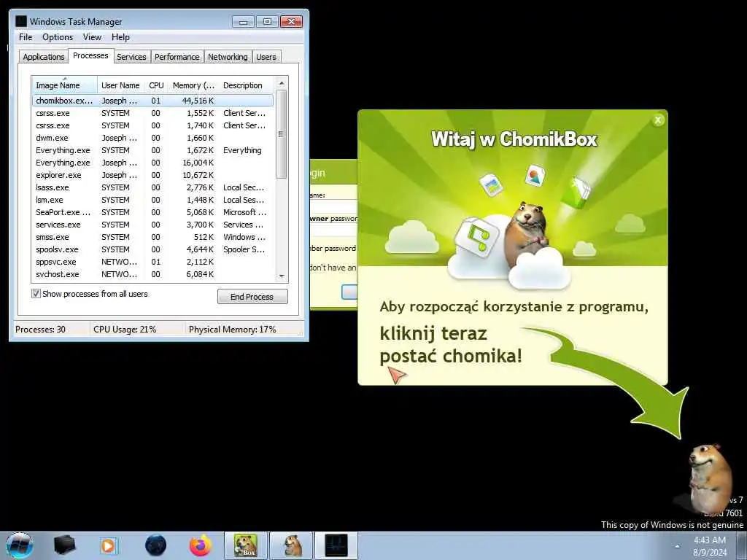This screenshot has width=747, height=560.
Task: Switch to the Users tab
Action: tap(266, 57)
